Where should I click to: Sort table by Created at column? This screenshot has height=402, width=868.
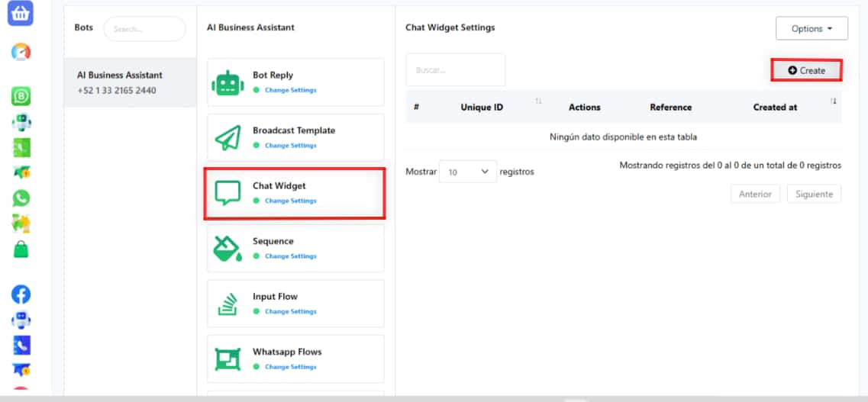pyautogui.click(x=775, y=108)
